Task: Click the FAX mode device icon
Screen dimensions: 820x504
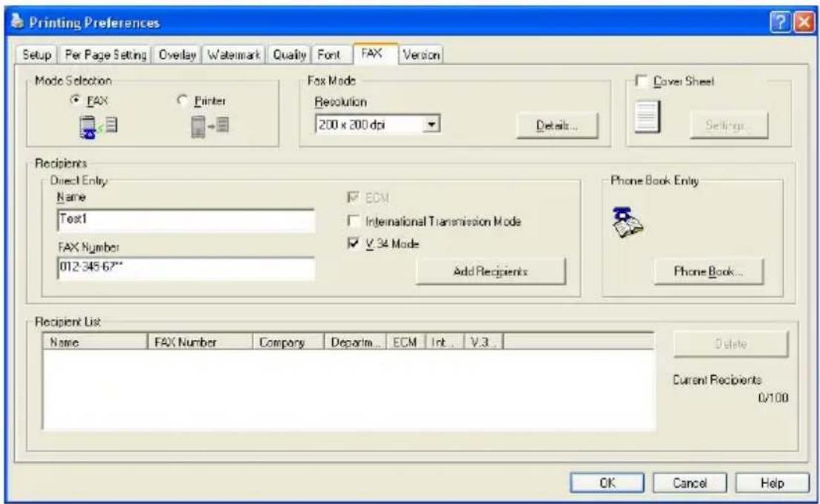Action: coord(98,127)
